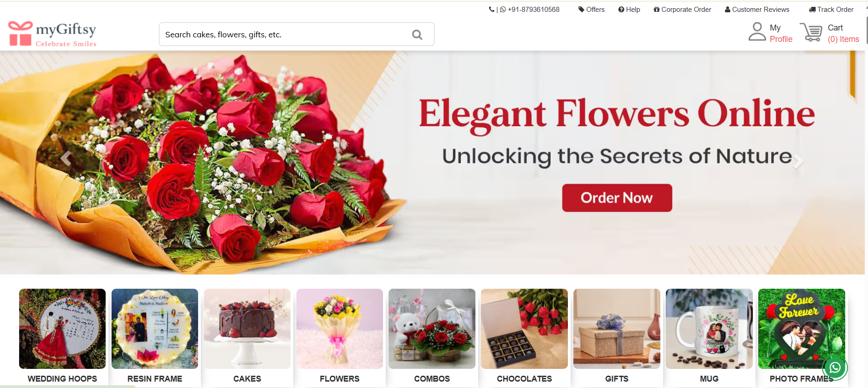Show previous banner slide arrow

point(66,158)
